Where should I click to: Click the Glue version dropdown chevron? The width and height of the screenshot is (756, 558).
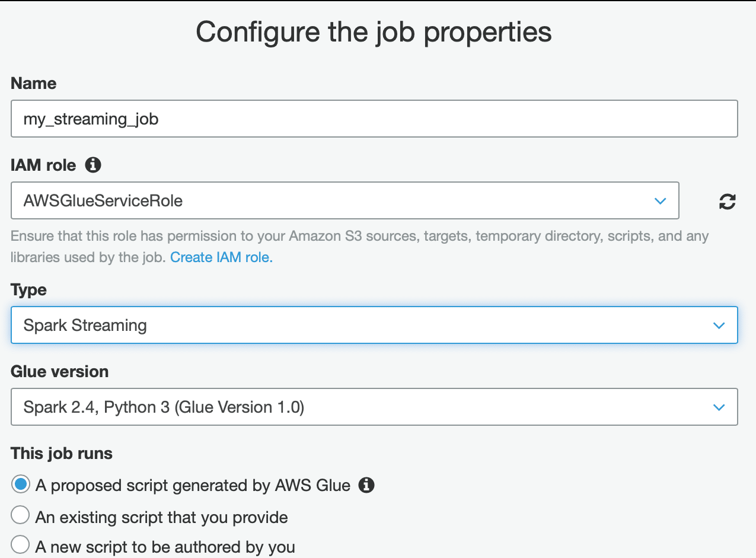click(x=719, y=407)
